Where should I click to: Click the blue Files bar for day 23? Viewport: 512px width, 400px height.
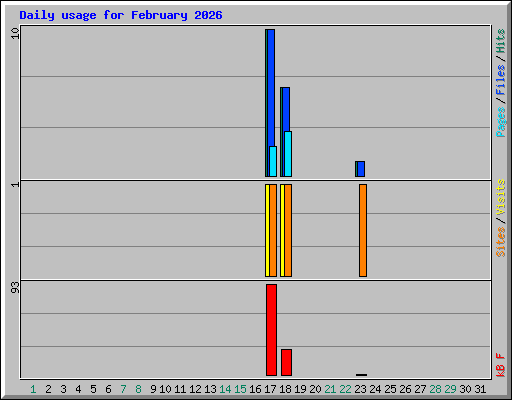pos(361,169)
